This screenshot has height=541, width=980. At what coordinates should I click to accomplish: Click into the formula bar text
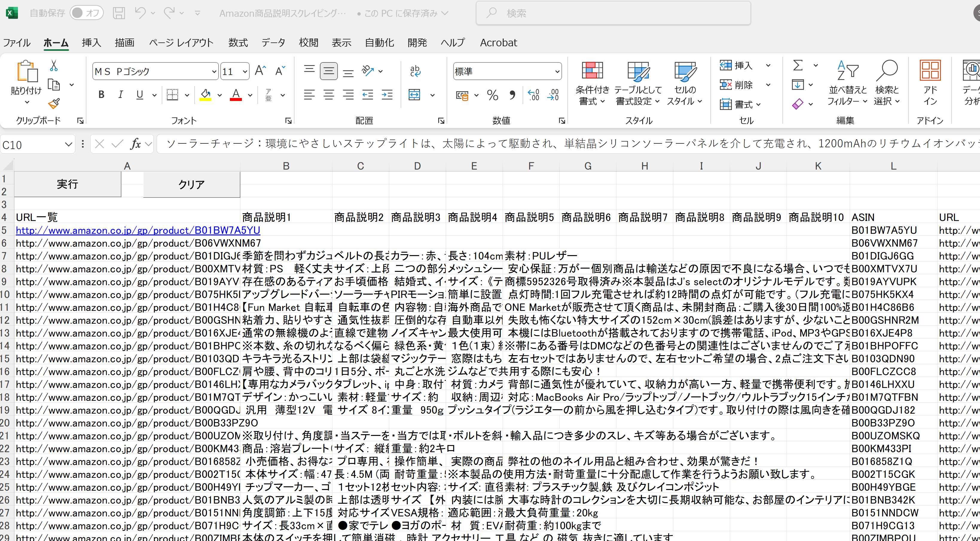pos(568,144)
